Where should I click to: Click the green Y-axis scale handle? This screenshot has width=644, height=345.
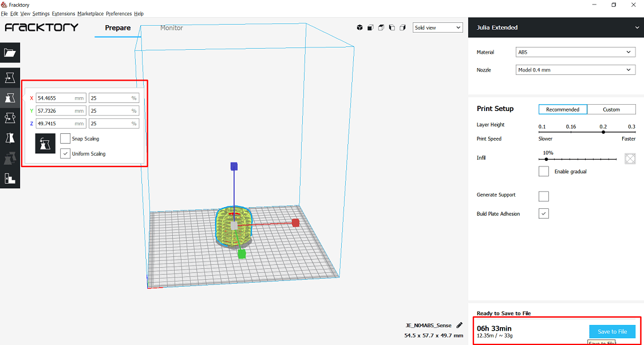point(242,254)
